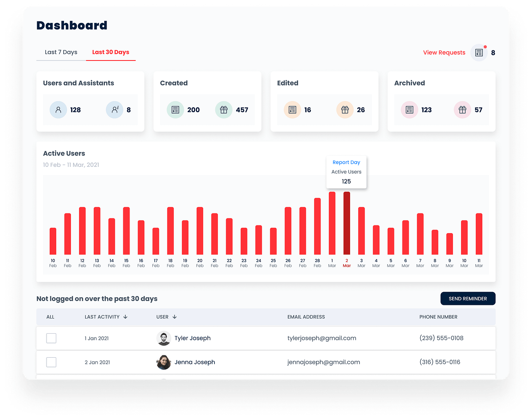The height and width of the screenshot is (419, 532).
Task: Select the 1 Mar chart bar
Action: pos(332,223)
